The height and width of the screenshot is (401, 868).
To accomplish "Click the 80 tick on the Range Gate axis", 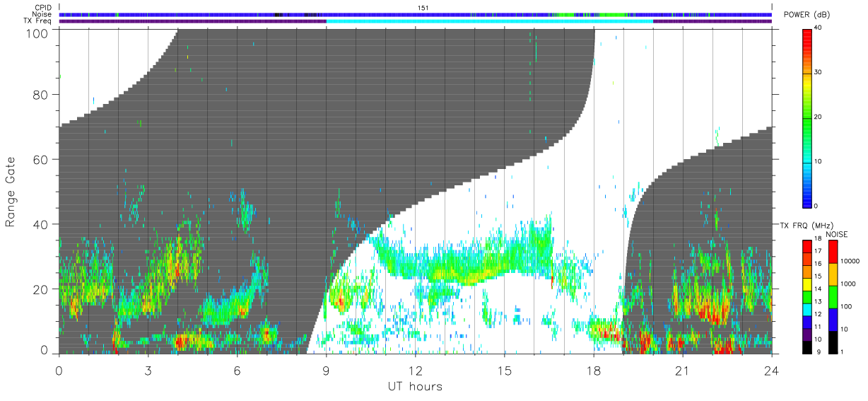I will pos(41,94).
